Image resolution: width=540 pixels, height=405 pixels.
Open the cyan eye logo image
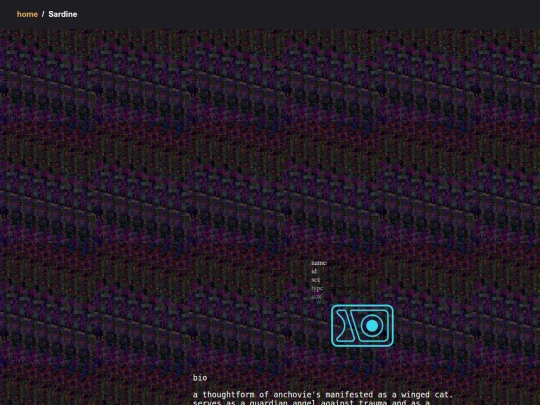point(362,325)
